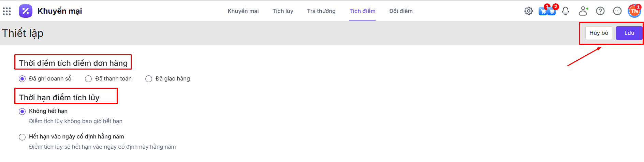Switch to the "Khuyến mại" tab
The width and height of the screenshot is (644, 162).
coord(243,11)
